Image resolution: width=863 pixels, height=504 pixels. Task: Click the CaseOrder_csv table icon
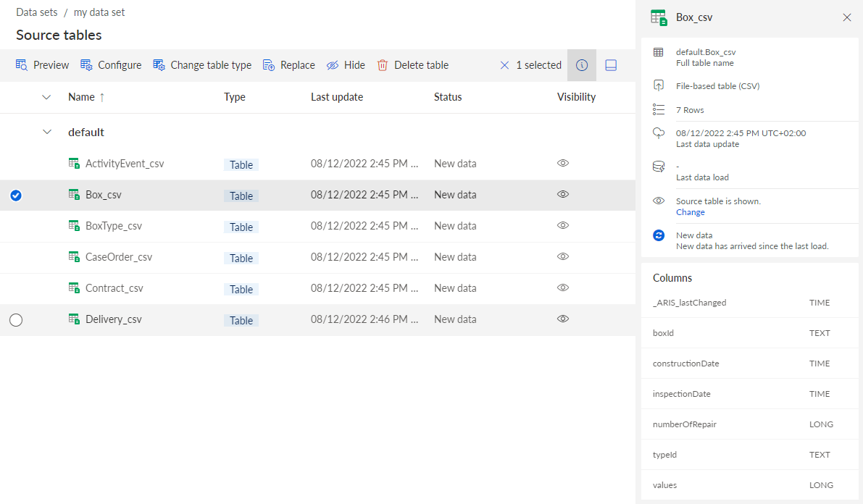[74, 256]
